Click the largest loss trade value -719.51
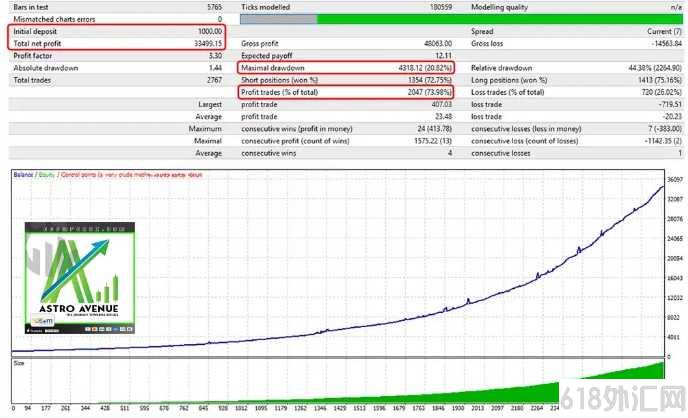Screen dimensions: 688x418 (670, 104)
